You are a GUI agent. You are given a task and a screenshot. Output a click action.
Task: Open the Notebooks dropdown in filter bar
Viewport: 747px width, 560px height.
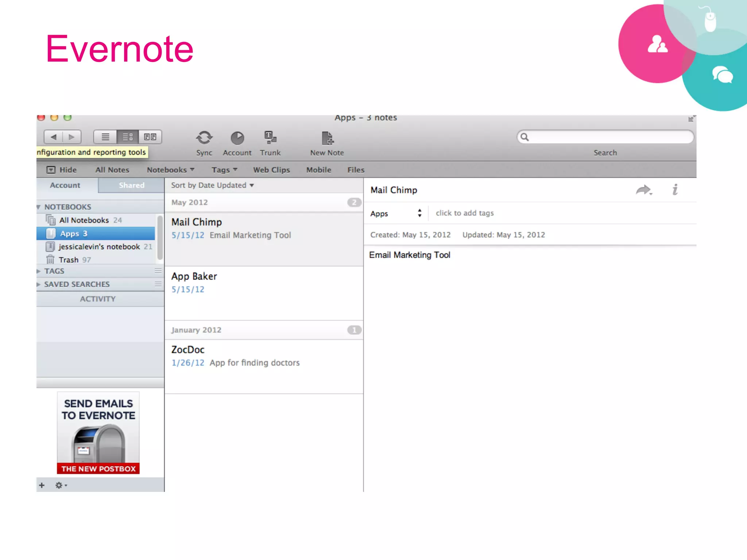coord(170,170)
